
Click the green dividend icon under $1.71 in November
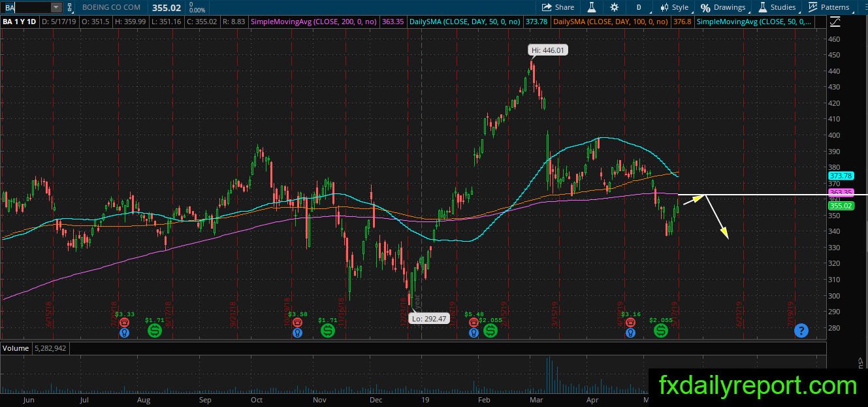click(x=328, y=331)
